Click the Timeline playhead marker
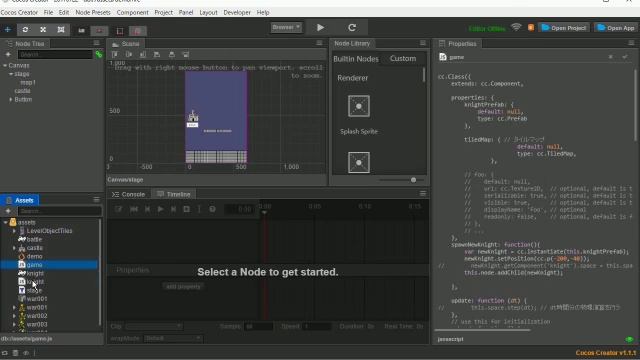 pos(264,211)
